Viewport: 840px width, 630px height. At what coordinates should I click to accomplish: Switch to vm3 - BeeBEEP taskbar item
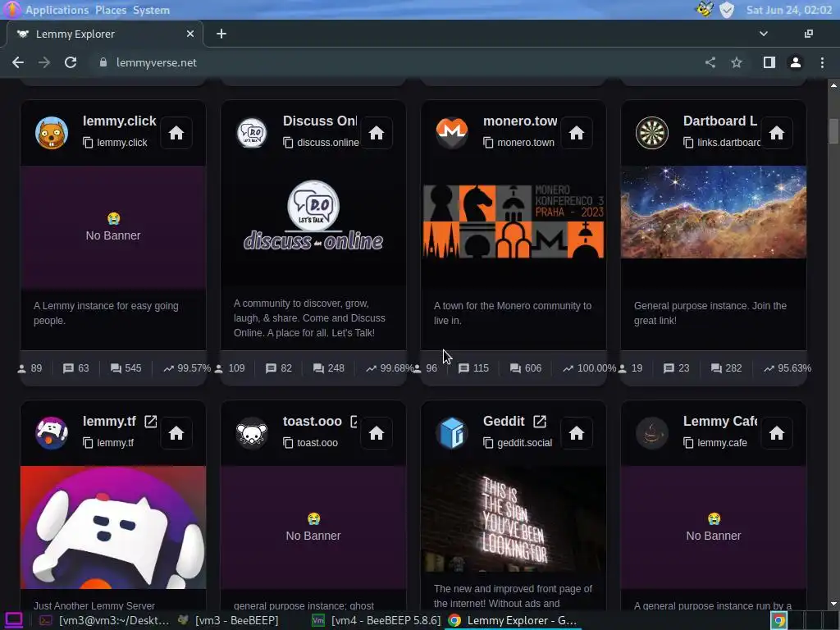click(229, 620)
